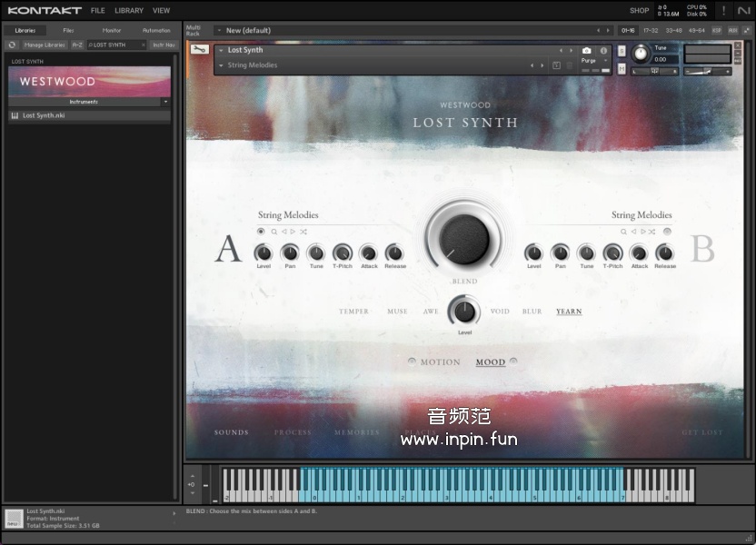Open the SHOP link
This screenshot has width=756, height=545.
639,10
